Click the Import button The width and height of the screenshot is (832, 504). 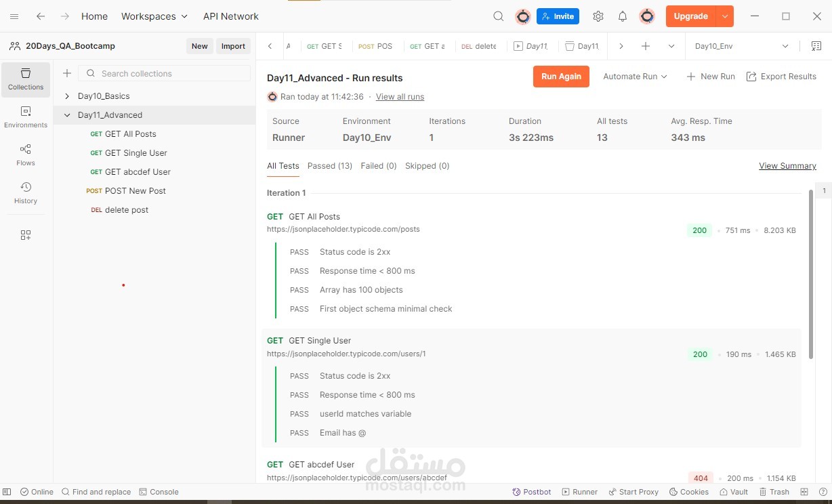pyautogui.click(x=233, y=46)
